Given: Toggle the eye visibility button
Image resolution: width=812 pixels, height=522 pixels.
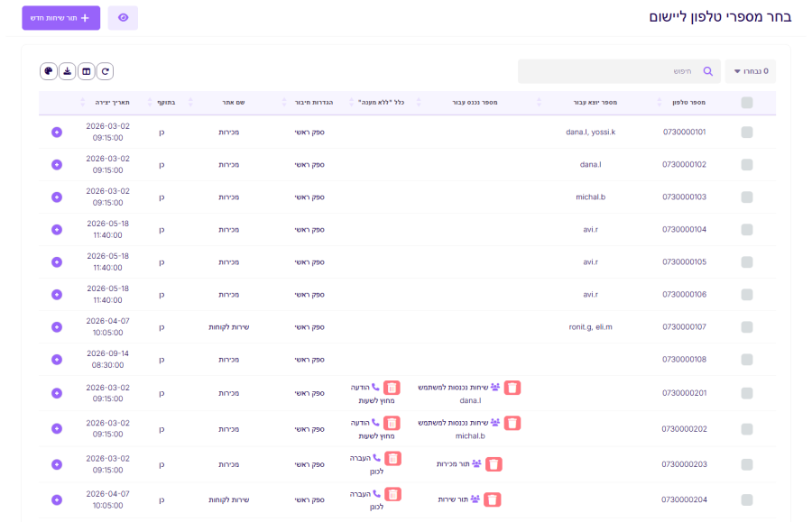Looking at the screenshot, I should 123,18.
